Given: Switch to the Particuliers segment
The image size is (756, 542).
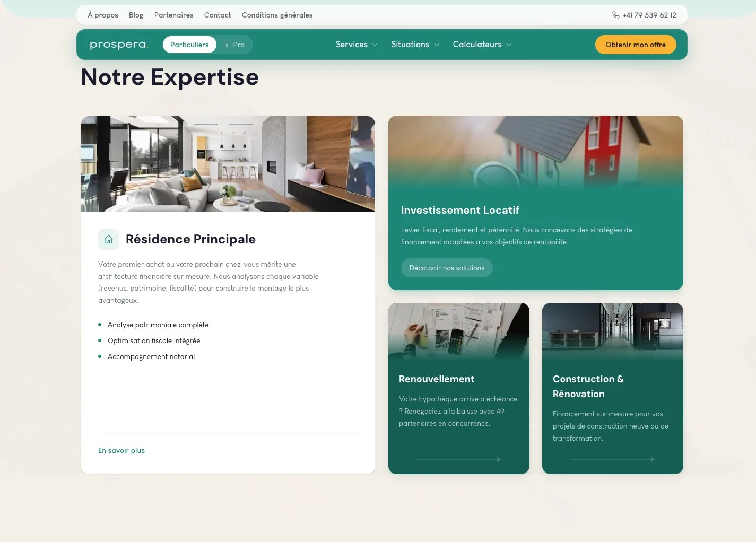Looking at the screenshot, I should click(x=189, y=45).
